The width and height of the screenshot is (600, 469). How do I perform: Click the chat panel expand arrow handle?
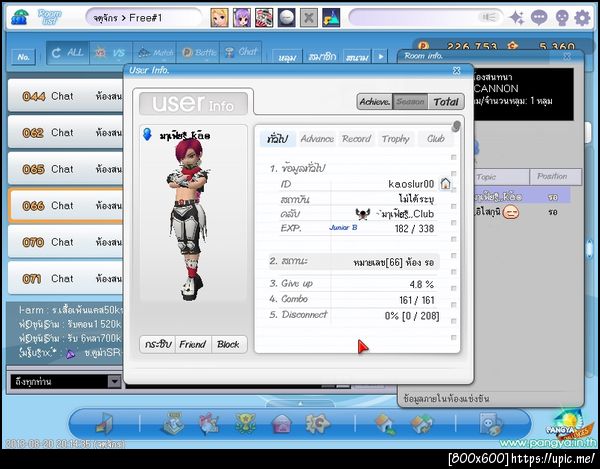300,403
